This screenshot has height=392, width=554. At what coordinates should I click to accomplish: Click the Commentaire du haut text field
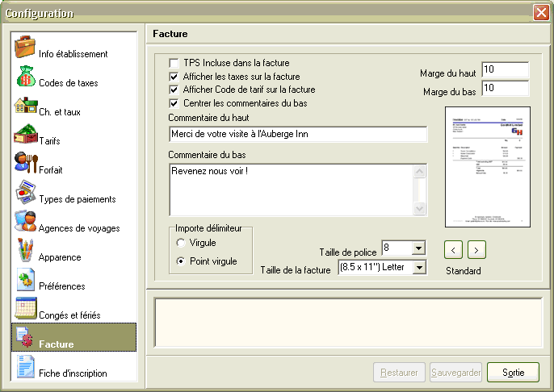pos(298,134)
